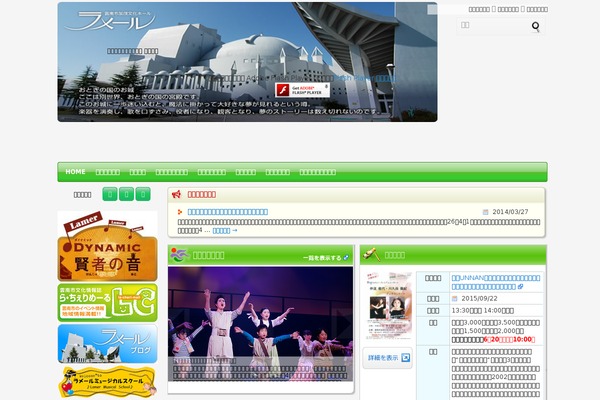Go back with the slideshow left arrow overlay

point(178,324)
